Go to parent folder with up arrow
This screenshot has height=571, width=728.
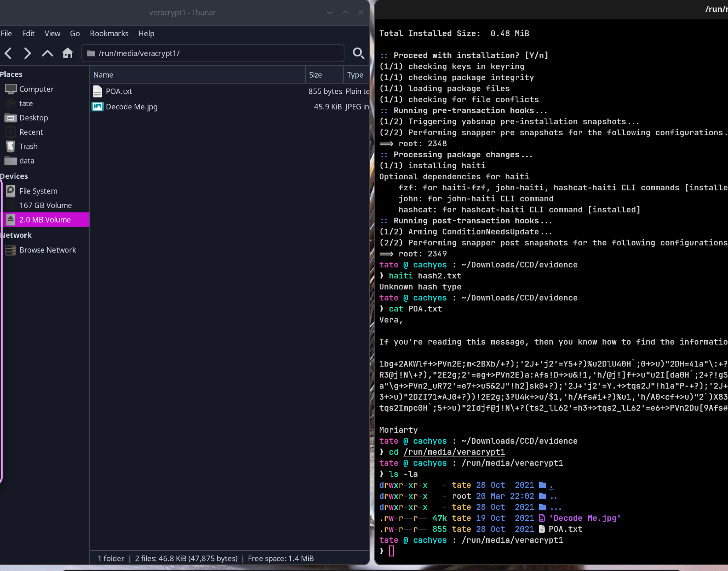(x=47, y=53)
